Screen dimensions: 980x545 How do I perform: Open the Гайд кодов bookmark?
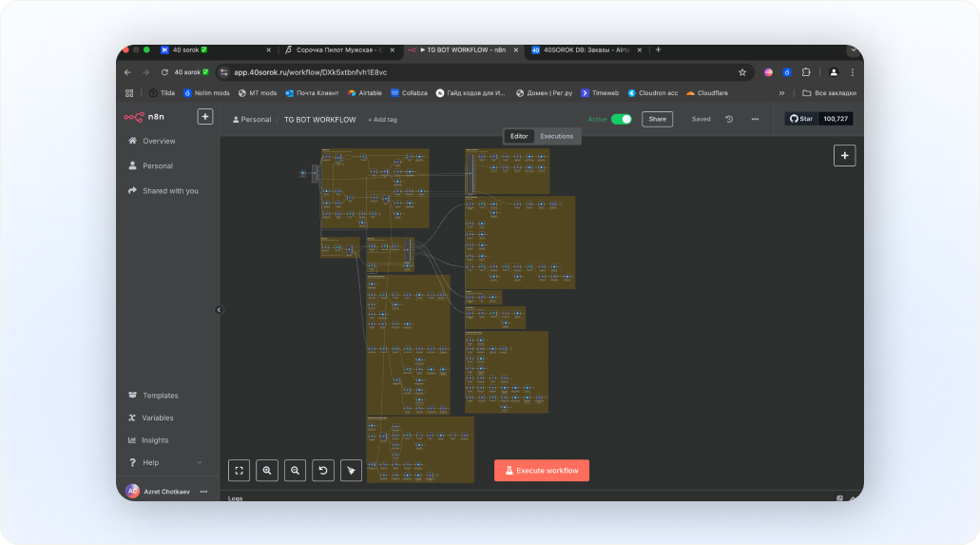(471, 93)
